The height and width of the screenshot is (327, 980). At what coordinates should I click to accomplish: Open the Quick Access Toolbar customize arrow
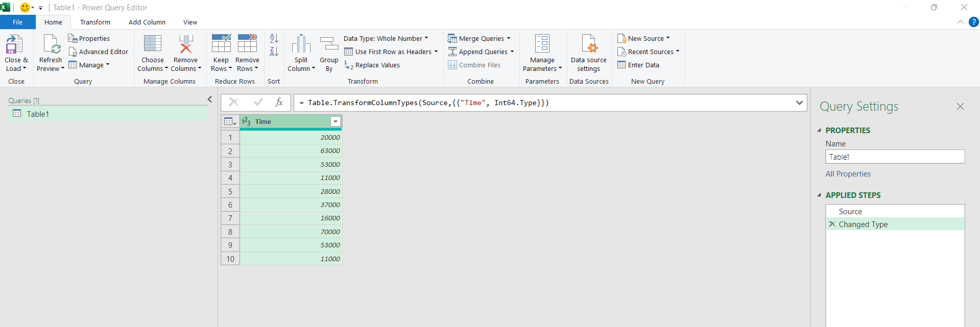tap(41, 8)
